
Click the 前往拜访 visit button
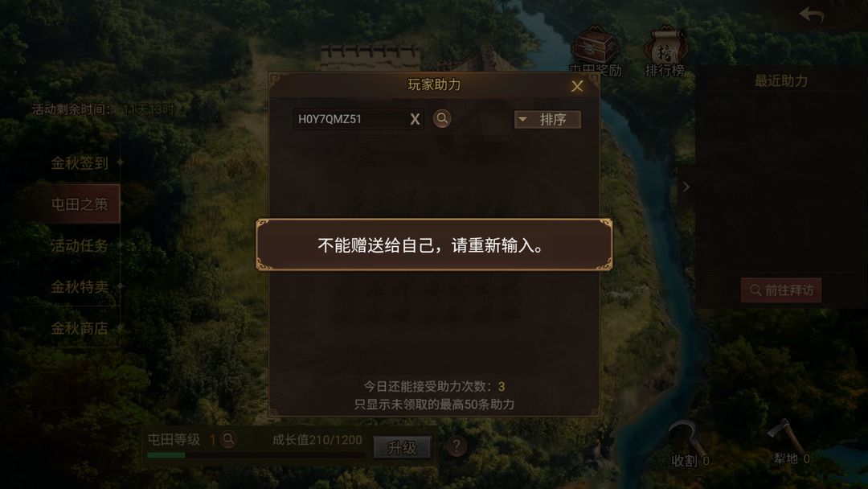(781, 290)
